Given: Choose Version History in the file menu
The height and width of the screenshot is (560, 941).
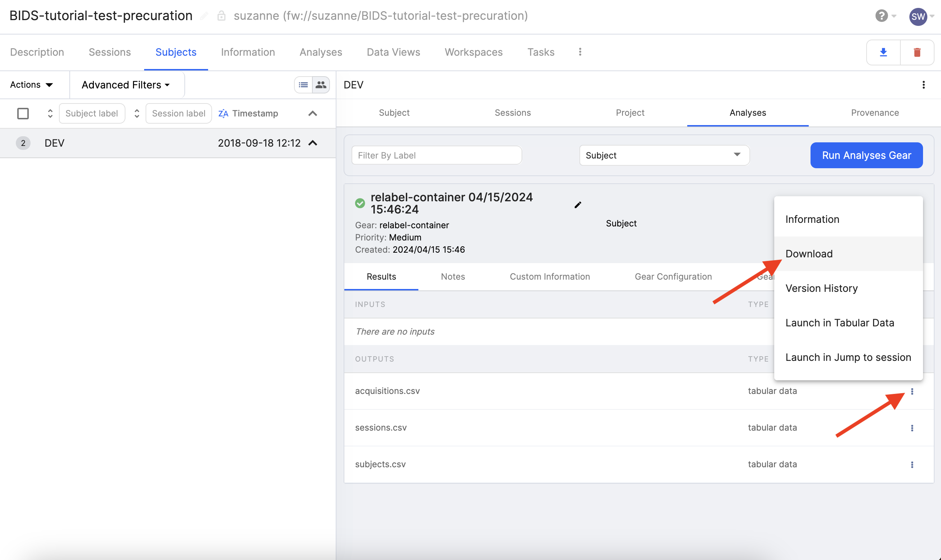Looking at the screenshot, I should click(848, 288).
